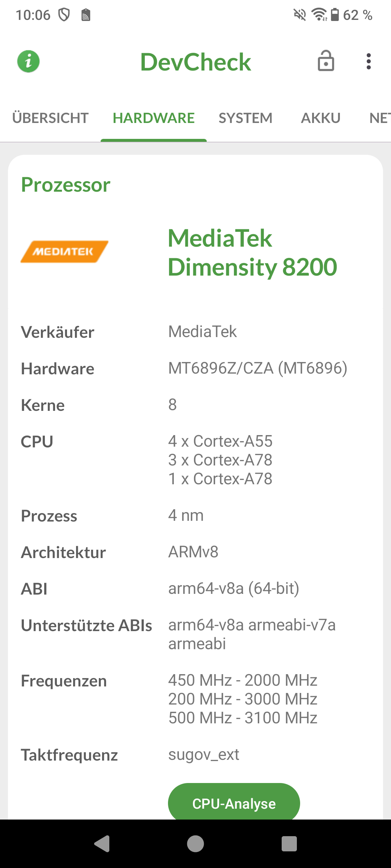Tap the Android home circle button
The width and height of the screenshot is (391, 868).
(x=195, y=844)
